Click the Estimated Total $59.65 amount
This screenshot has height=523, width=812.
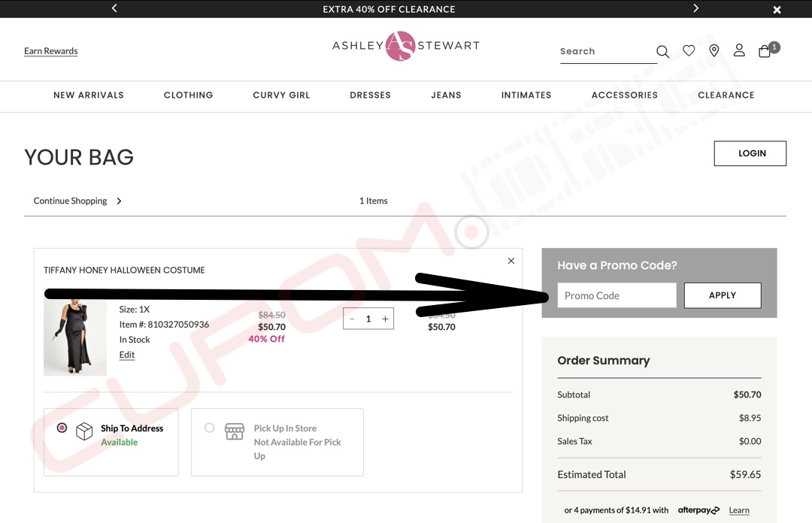point(745,474)
